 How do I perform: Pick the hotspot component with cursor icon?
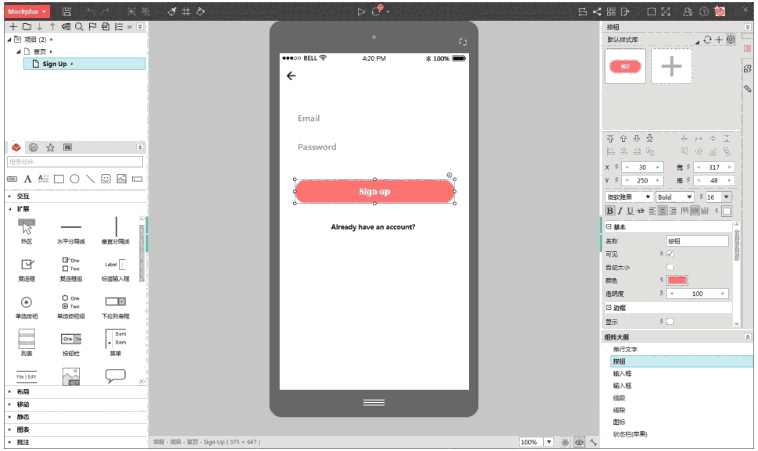coord(27,231)
